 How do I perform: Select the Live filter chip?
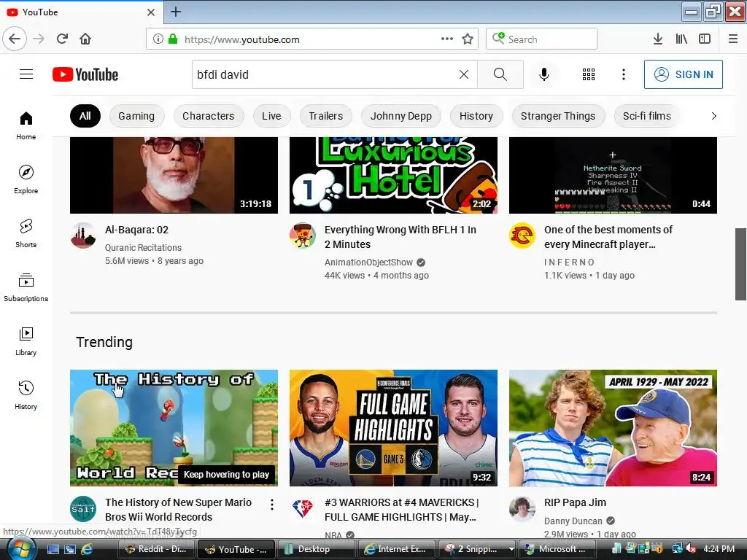tap(271, 116)
